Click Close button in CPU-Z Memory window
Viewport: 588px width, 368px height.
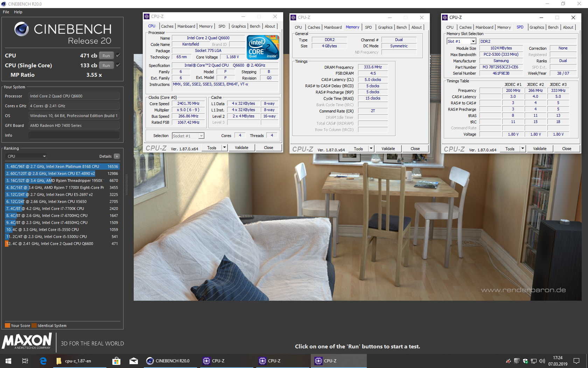(415, 149)
